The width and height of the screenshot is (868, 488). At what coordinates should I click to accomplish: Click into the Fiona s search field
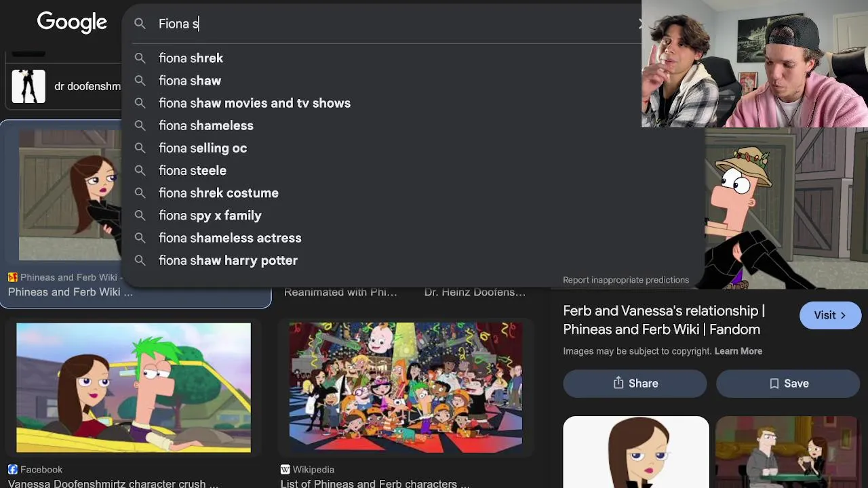(x=393, y=24)
